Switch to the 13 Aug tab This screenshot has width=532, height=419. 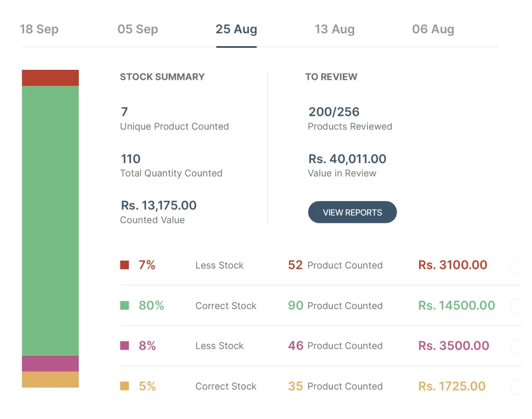tap(334, 29)
